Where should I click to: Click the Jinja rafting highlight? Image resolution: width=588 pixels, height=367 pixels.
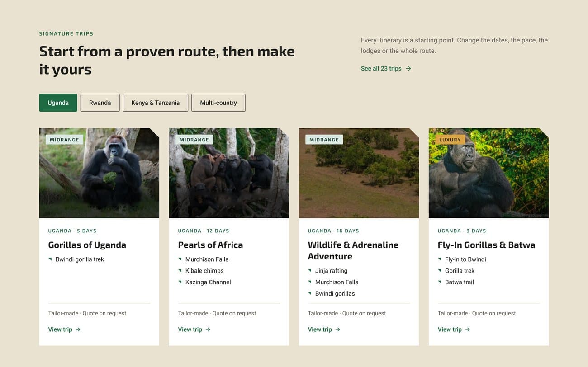point(331,271)
